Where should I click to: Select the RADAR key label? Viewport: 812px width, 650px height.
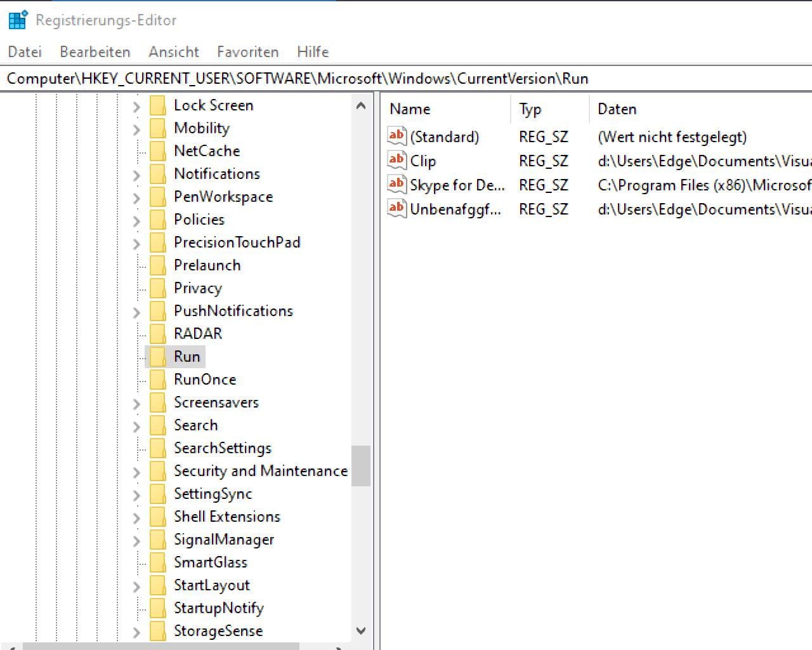(198, 334)
